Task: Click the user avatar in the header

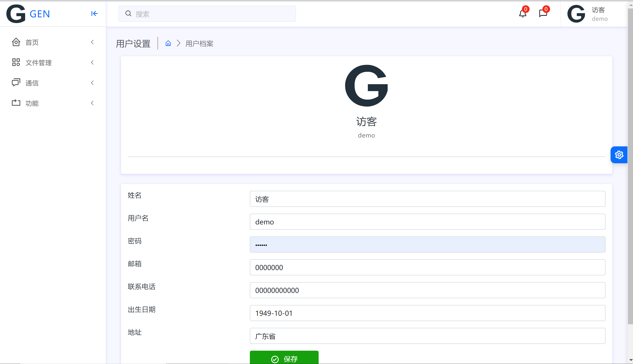Action: click(x=576, y=14)
